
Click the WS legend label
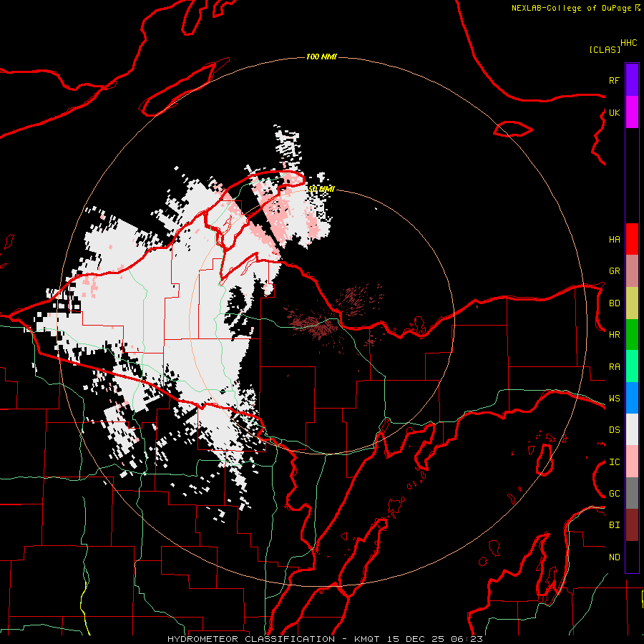(x=614, y=399)
